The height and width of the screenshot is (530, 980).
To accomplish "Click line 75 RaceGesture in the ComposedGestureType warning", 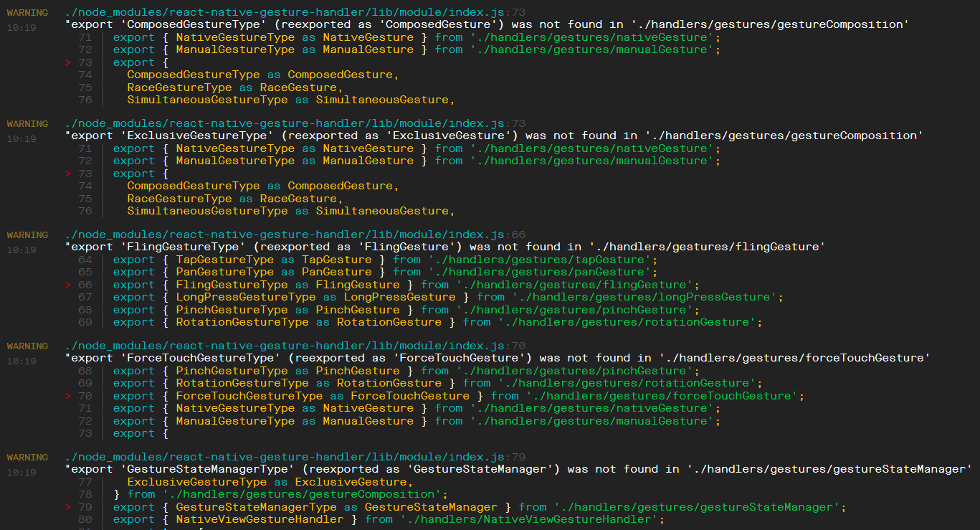I will coord(235,87).
